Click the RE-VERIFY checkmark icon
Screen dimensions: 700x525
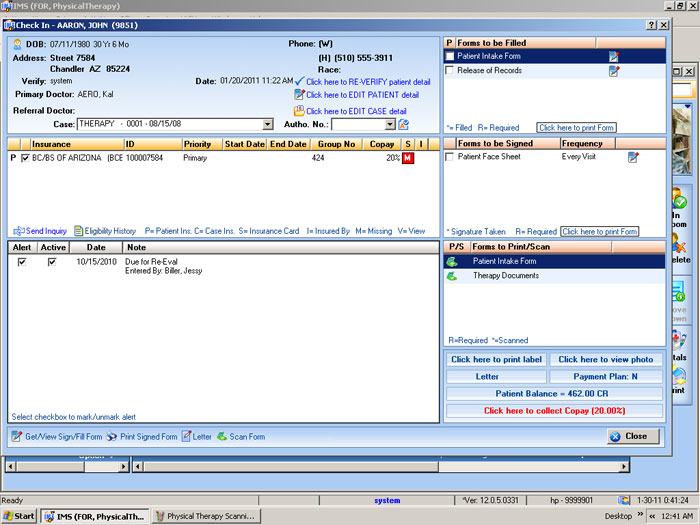(300, 81)
